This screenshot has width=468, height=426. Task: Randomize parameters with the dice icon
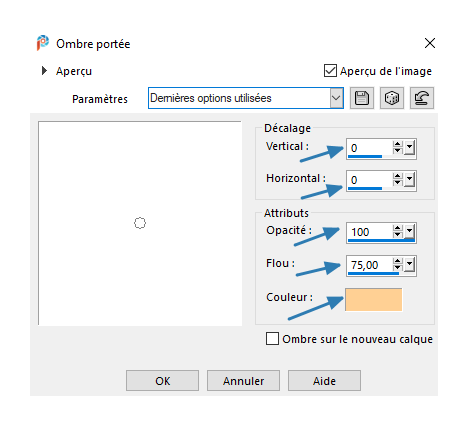392,98
